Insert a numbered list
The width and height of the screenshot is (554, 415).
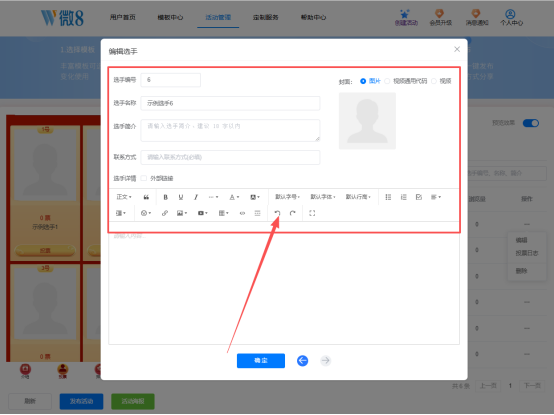tap(403, 197)
